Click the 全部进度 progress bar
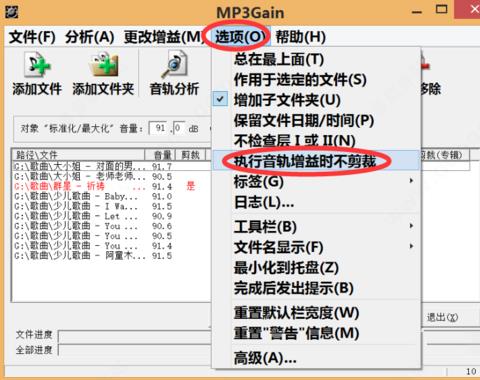 (135, 350)
